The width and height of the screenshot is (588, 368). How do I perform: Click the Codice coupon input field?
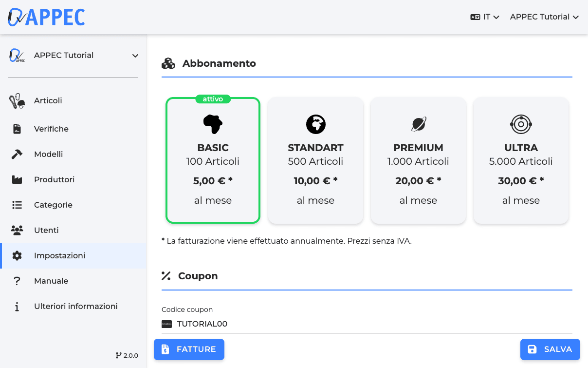tap(370, 324)
